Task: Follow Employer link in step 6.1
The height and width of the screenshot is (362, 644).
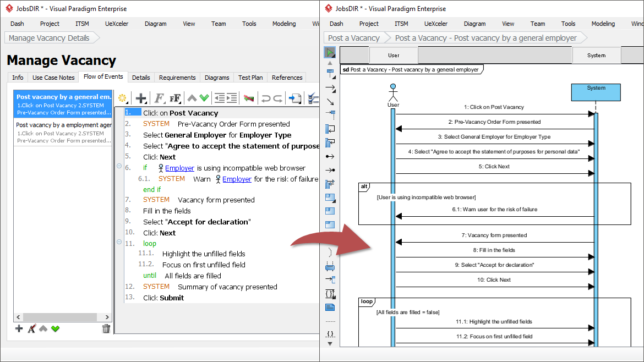Action: pos(237,179)
